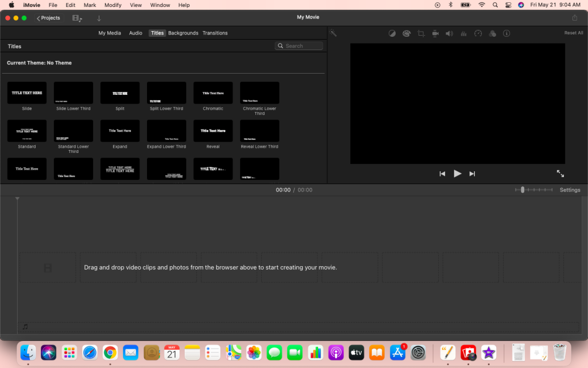
Task: Select the cropping tool
Action: click(421, 33)
